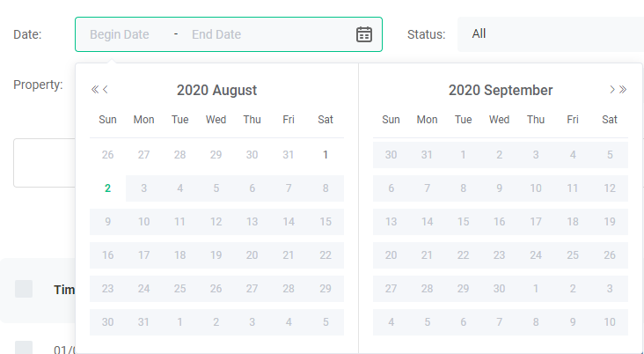Screen dimensions: 644x354
Task: Click the End Date input field
Action: (x=216, y=34)
